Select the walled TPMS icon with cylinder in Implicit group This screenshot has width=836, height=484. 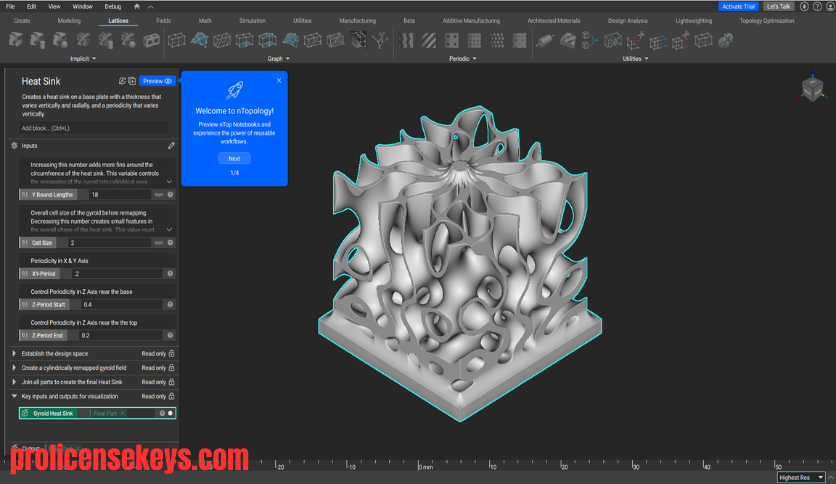(38, 40)
